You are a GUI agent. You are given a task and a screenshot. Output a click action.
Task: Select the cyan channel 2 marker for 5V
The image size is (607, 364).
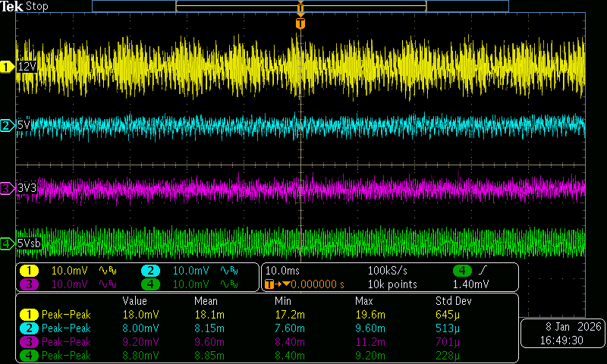pyautogui.click(x=8, y=125)
